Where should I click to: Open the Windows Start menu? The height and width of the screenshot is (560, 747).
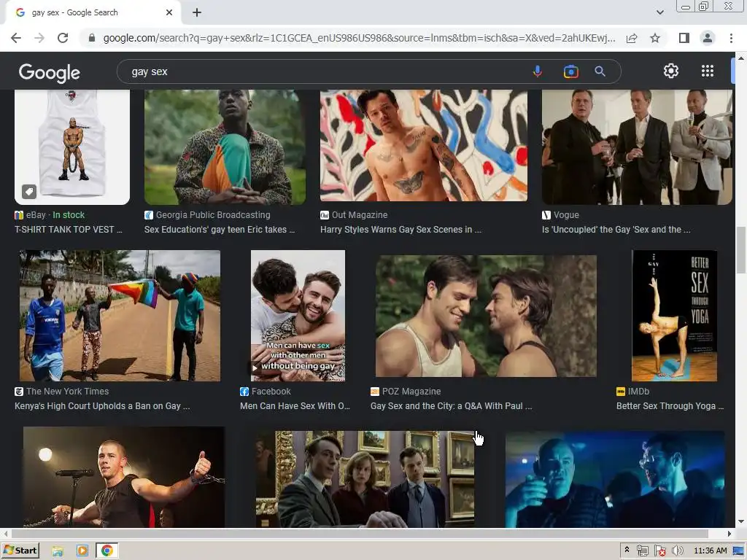[21, 551]
